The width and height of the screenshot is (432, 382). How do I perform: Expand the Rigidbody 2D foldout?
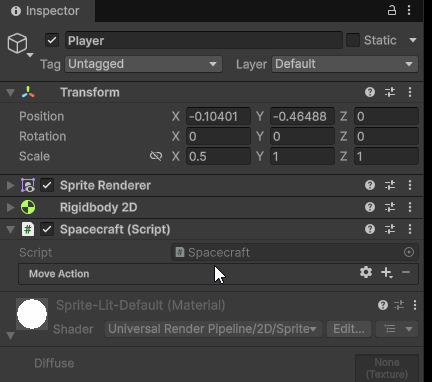tap(11, 207)
